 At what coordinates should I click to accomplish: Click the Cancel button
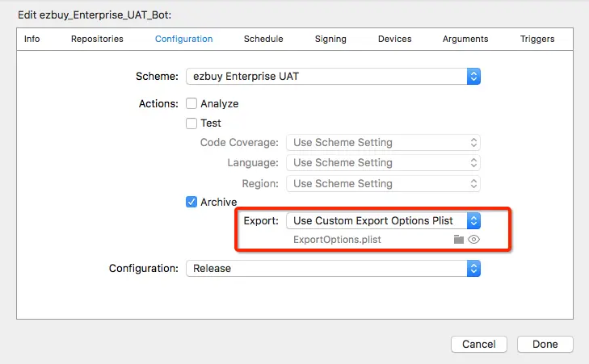pos(479,344)
